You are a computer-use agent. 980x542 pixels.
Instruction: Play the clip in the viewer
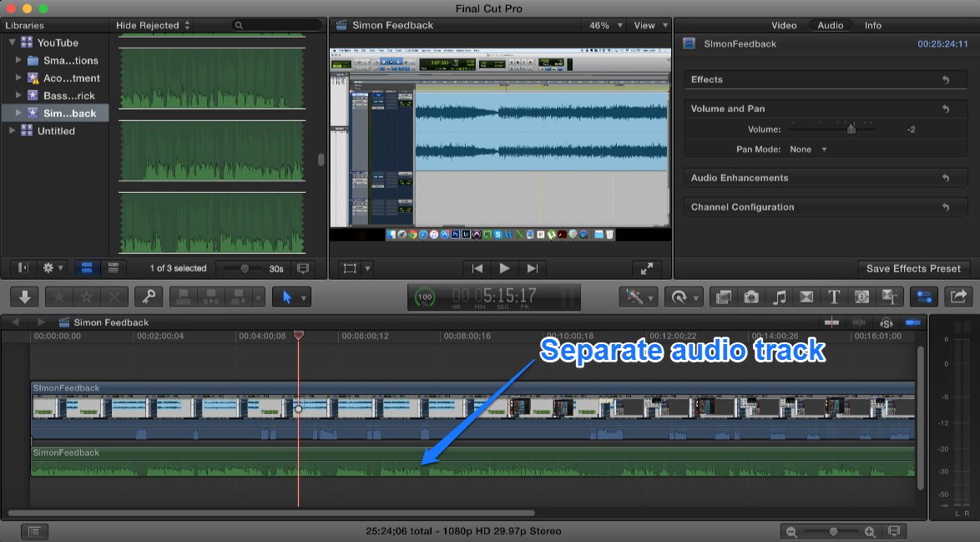coord(504,269)
